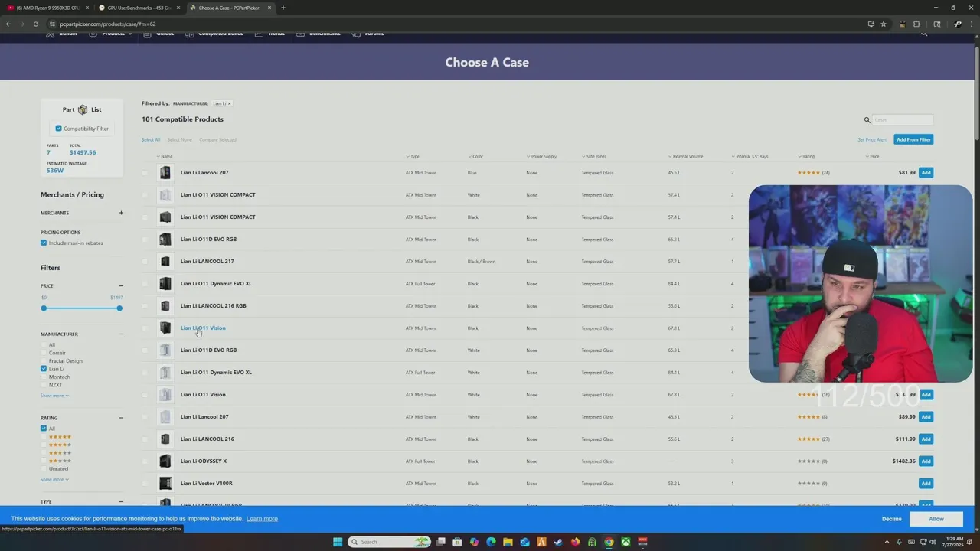Select checkbox for Lian Li O11D EVO RGB black
The image size is (980, 551).
145,240
